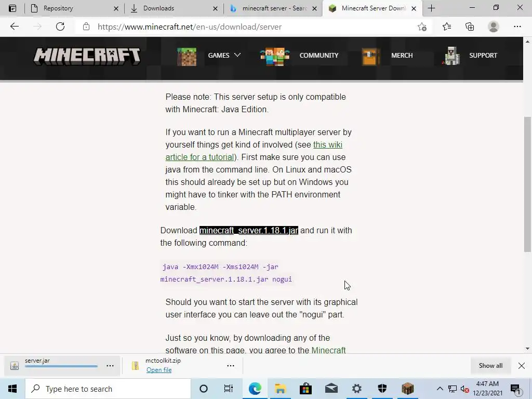The width and height of the screenshot is (532, 399).
Task: Click the browser back arrow
Action: (x=14, y=26)
